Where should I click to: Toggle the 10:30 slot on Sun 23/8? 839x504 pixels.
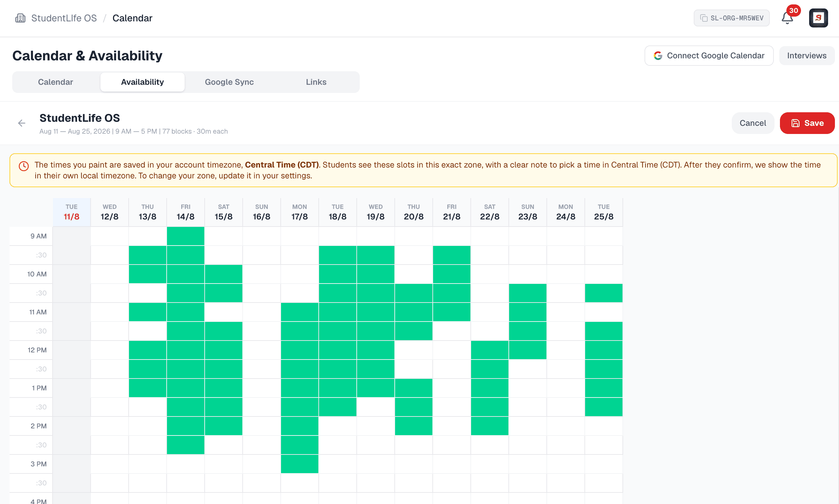pyautogui.click(x=528, y=293)
